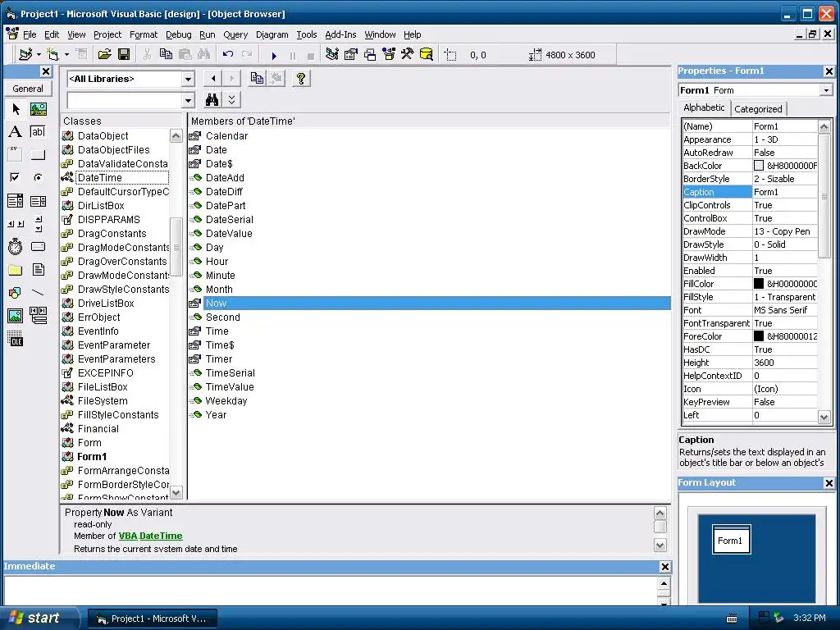Screen dimensions: 840x630
Task: Select the Timer control tool
Action: (16, 246)
